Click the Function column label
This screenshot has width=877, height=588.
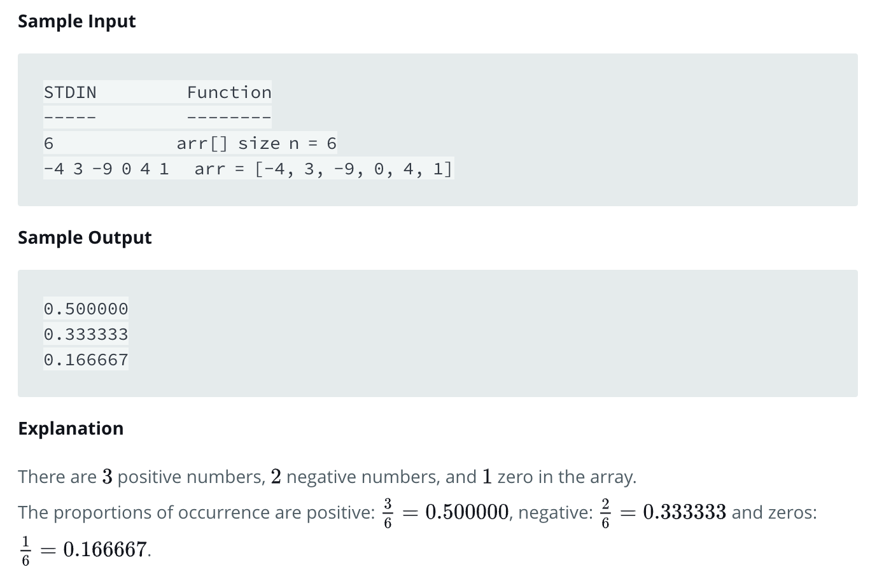(x=229, y=93)
